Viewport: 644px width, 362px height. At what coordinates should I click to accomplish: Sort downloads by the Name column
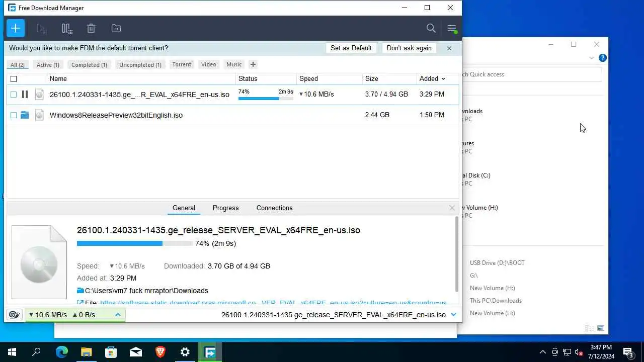(x=58, y=79)
